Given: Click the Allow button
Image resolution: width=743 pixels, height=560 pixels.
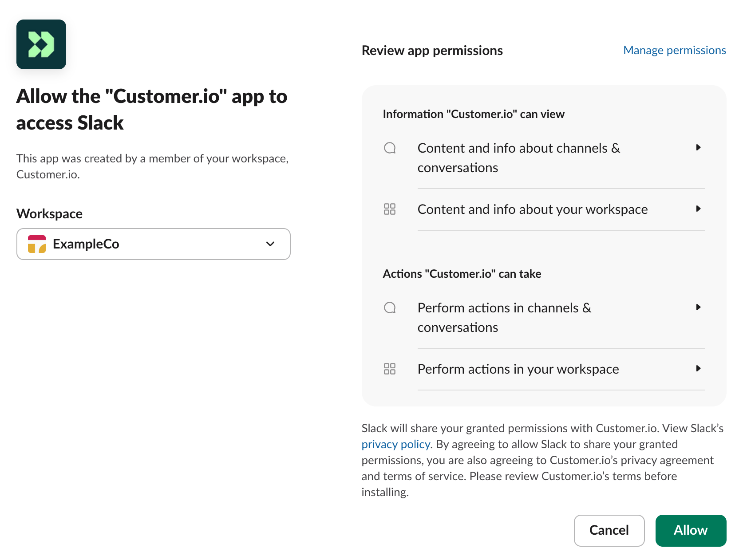Looking at the screenshot, I should tap(691, 531).
